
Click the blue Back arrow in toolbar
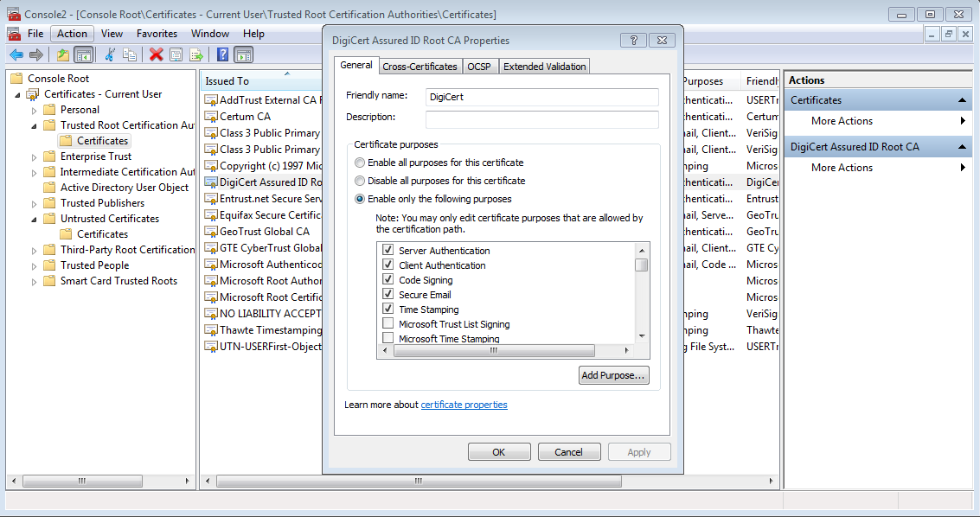click(16, 54)
